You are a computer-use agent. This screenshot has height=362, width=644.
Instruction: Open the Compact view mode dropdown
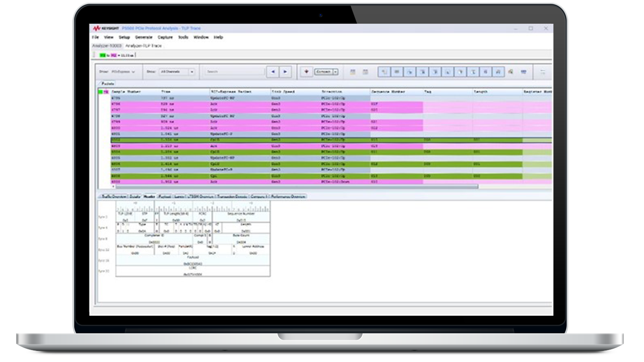click(335, 72)
